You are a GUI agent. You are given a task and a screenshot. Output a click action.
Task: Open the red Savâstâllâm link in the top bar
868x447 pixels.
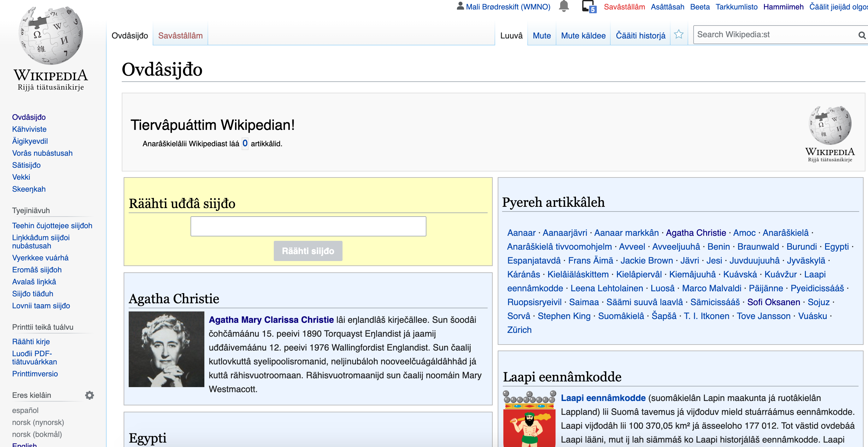coord(624,7)
